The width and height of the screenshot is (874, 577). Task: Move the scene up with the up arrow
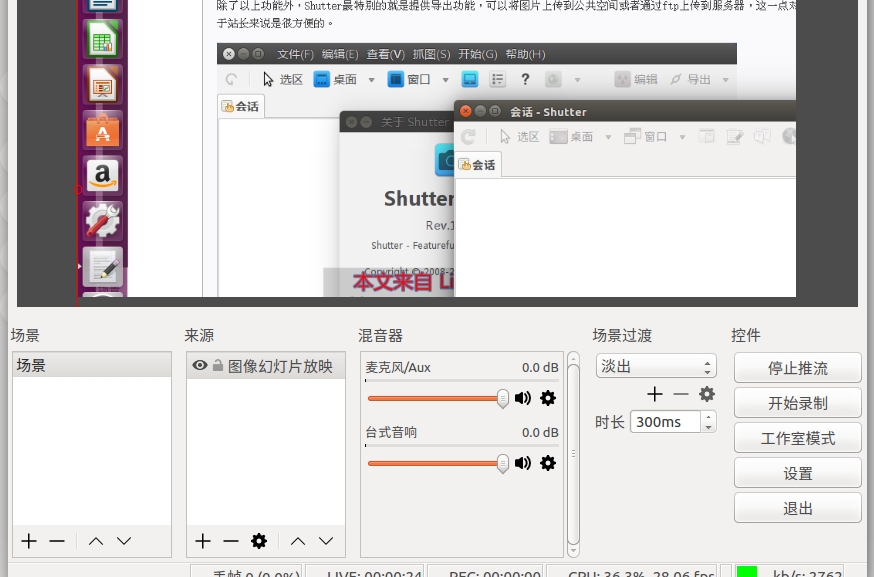click(96, 541)
